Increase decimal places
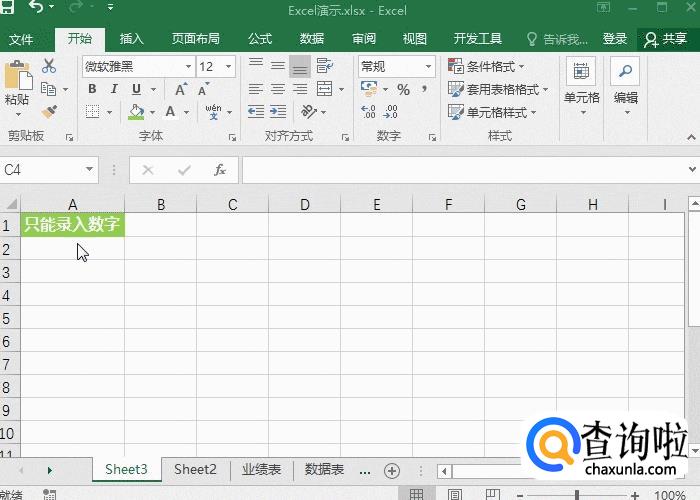This screenshot has height=500, width=700. (x=368, y=112)
